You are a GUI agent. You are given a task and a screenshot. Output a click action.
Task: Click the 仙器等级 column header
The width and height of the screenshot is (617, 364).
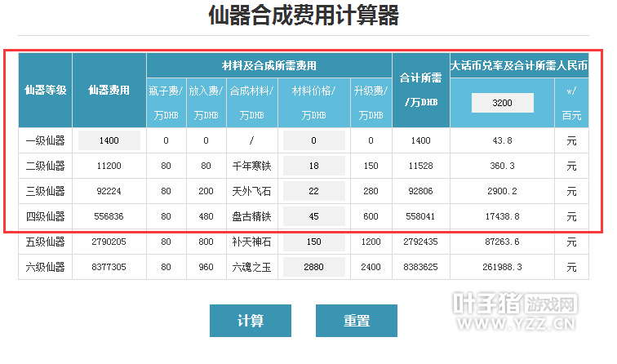tap(46, 90)
